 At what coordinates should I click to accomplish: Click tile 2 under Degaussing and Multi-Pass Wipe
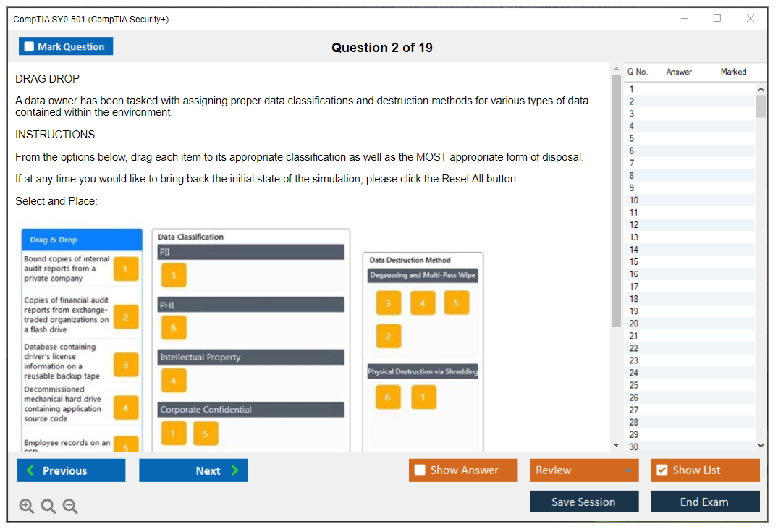coord(388,337)
